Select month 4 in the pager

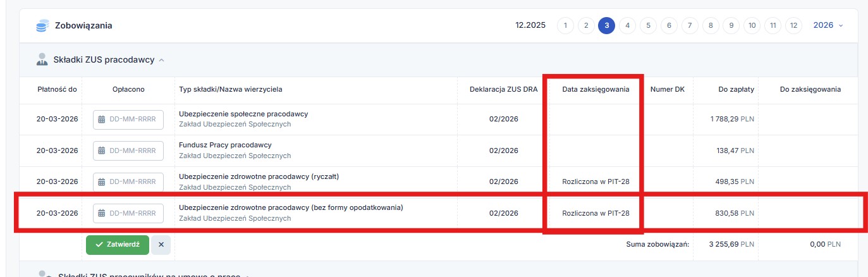[627, 25]
